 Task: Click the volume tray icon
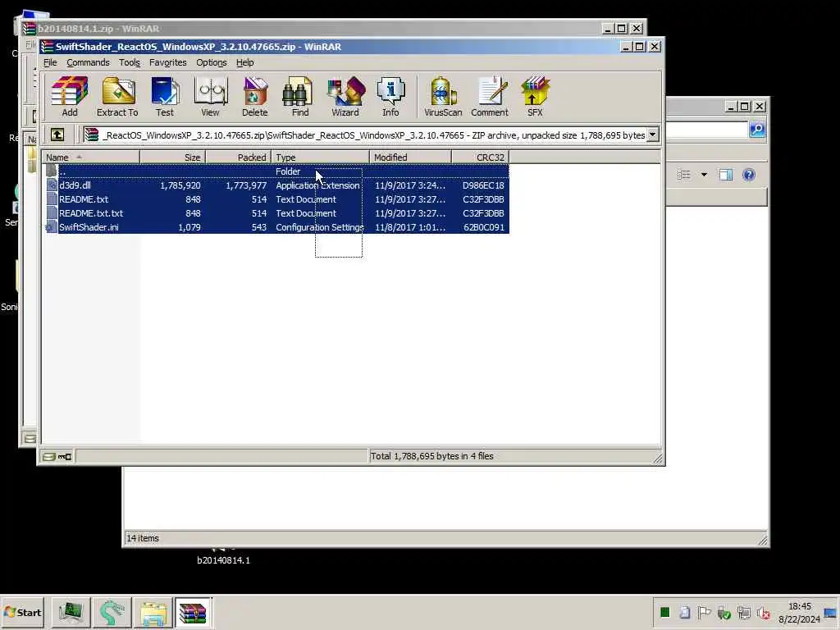click(x=764, y=612)
